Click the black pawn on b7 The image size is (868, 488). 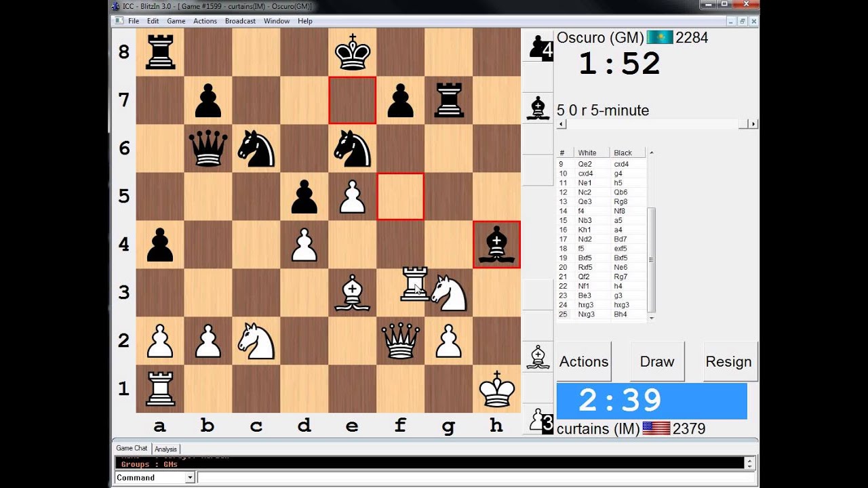208,100
